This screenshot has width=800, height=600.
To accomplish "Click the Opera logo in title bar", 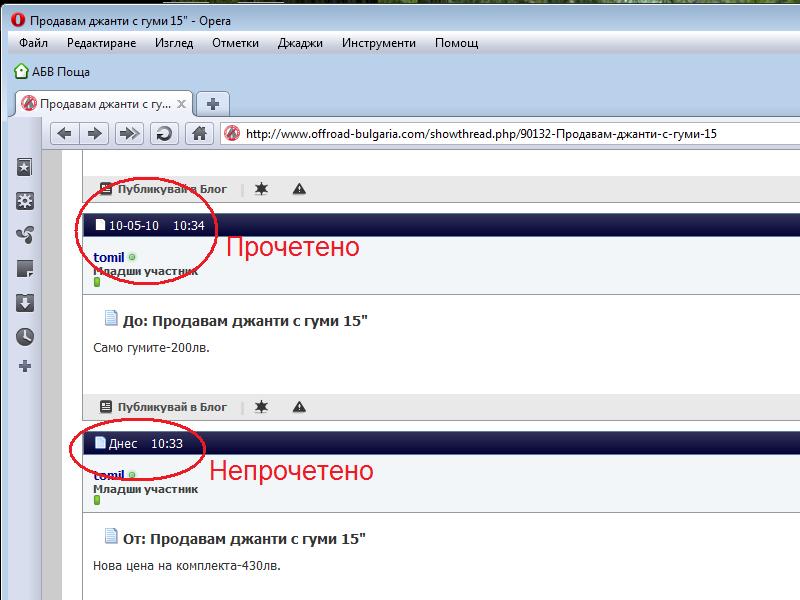I will tap(18, 20).
